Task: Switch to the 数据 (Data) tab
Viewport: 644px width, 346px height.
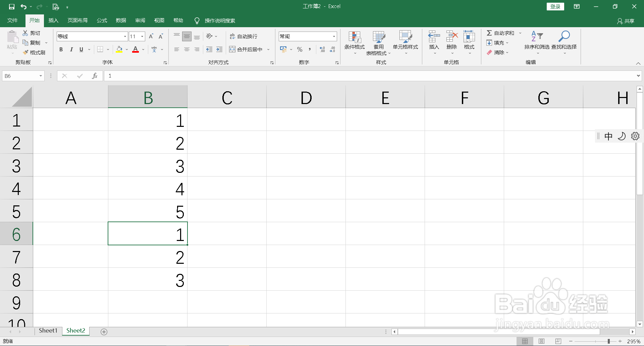Action: pos(121,20)
